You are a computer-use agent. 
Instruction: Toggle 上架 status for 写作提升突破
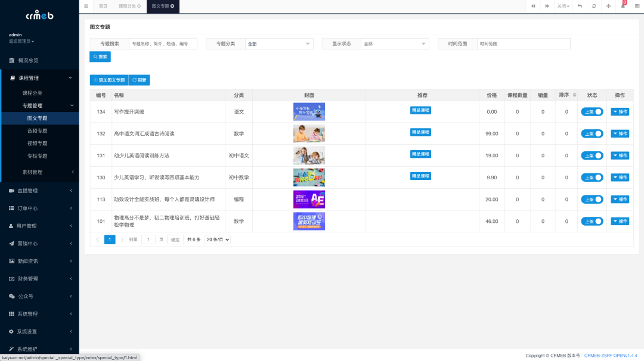(592, 111)
